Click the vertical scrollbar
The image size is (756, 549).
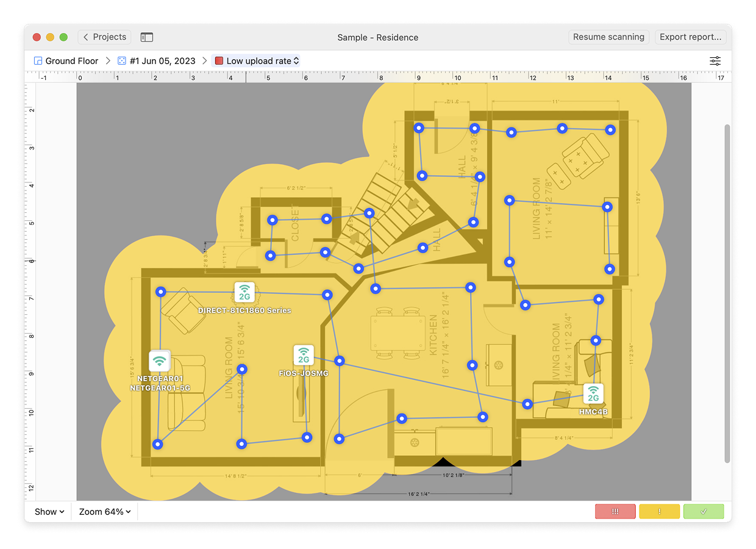pyautogui.click(x=727, y=293)
